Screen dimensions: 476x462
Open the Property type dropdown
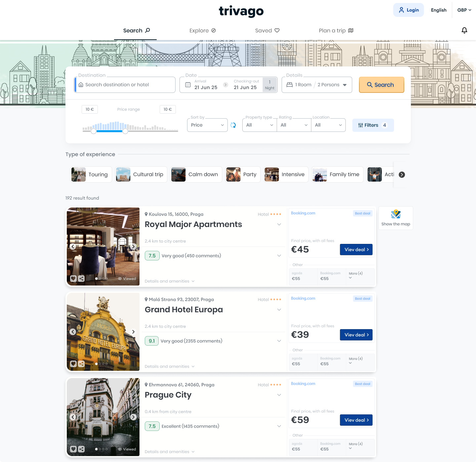tap(259, 125)
